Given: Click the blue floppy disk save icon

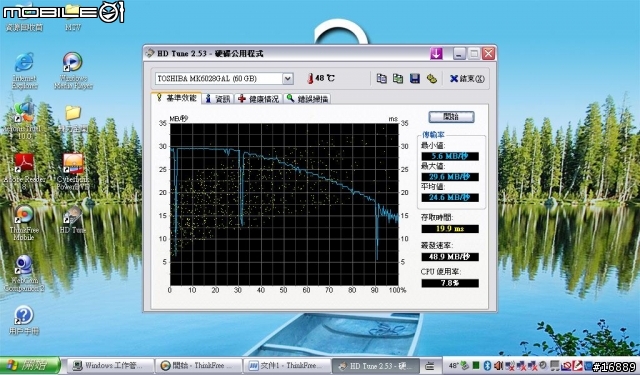Looking at the screenshot, I should (415, 78).
